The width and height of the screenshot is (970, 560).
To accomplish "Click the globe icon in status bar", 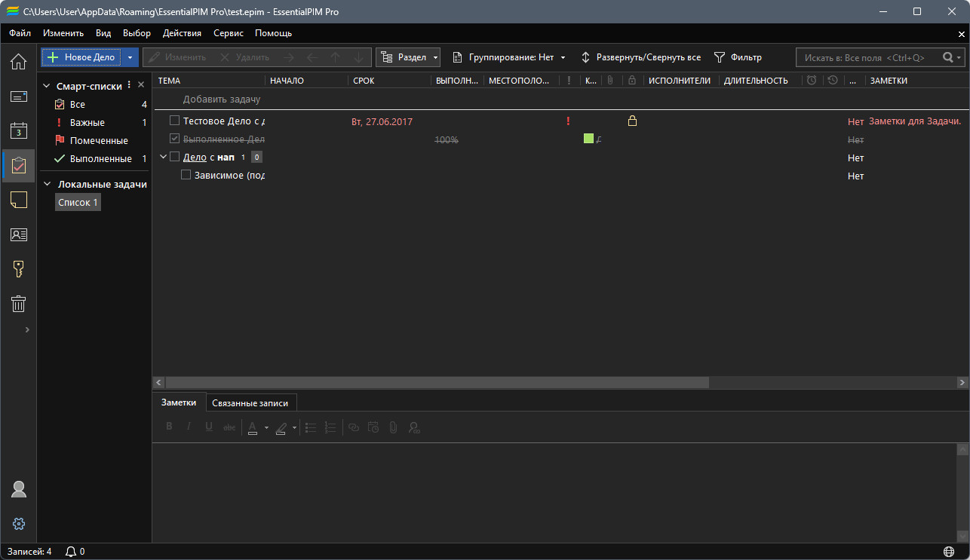I will [948, 552].
